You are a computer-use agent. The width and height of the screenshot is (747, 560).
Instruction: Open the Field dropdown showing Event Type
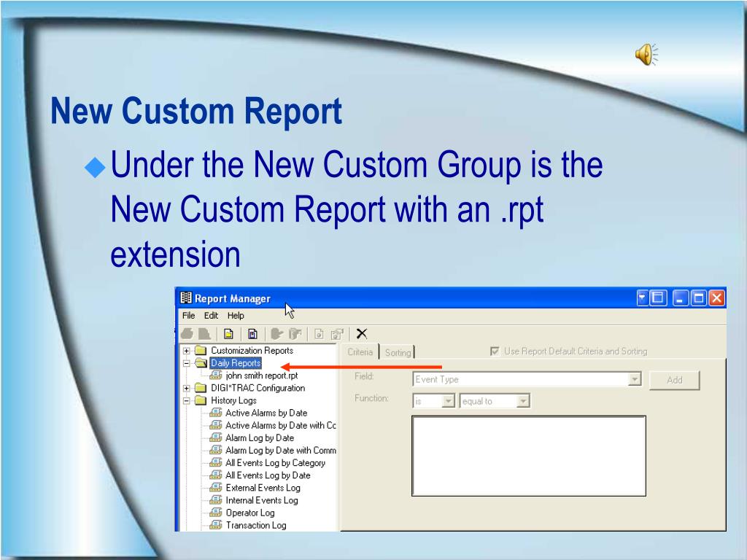[634, 379]
